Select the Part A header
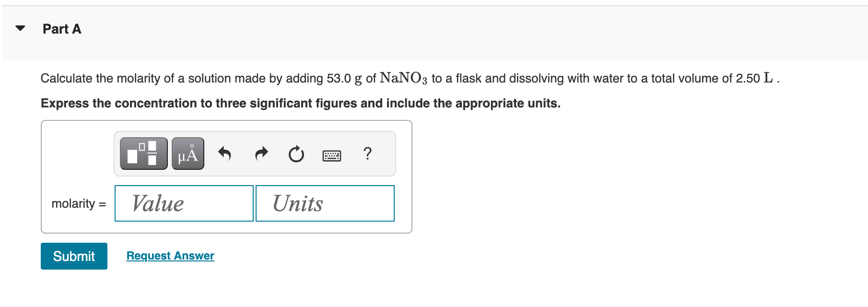The height and width of the screenshot is (307, 868). click(61, 29)
